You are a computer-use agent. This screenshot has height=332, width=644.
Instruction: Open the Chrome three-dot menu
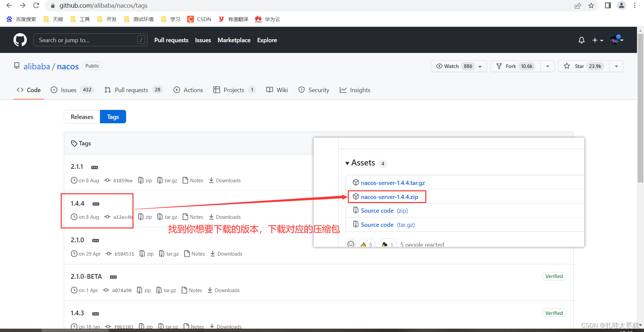click(635, 5)
